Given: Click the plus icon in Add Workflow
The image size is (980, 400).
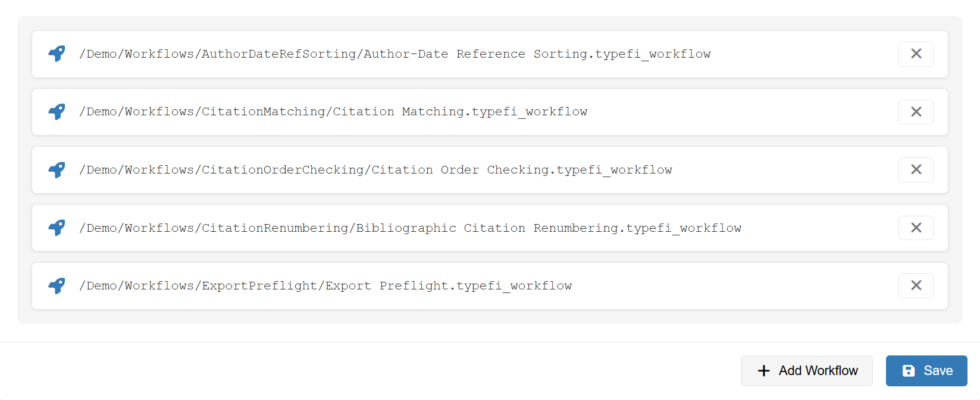Looking at the screenshot, I should 763,370.
